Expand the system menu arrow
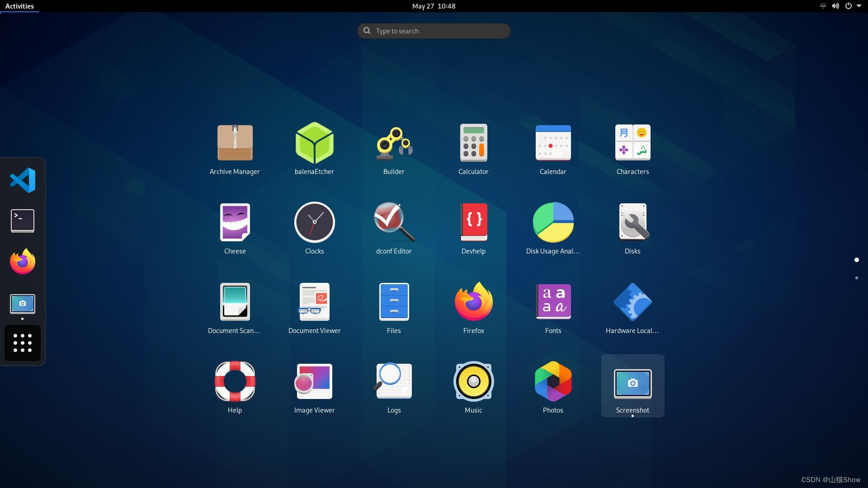Viewport: 868px width, 488px height. [859, 6]
